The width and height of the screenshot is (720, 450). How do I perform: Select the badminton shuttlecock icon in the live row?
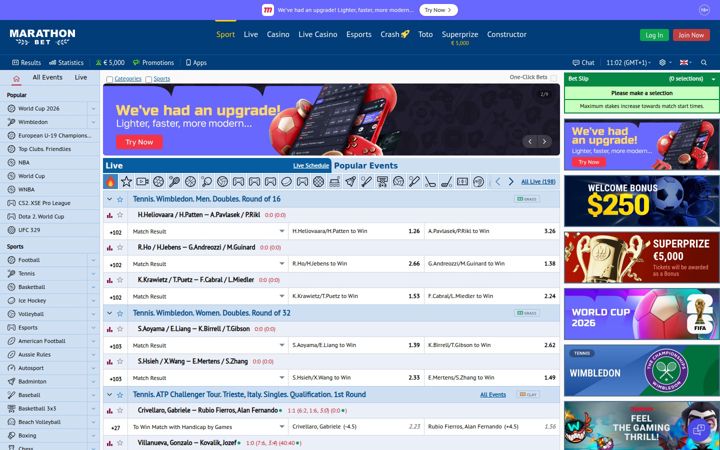350,182
